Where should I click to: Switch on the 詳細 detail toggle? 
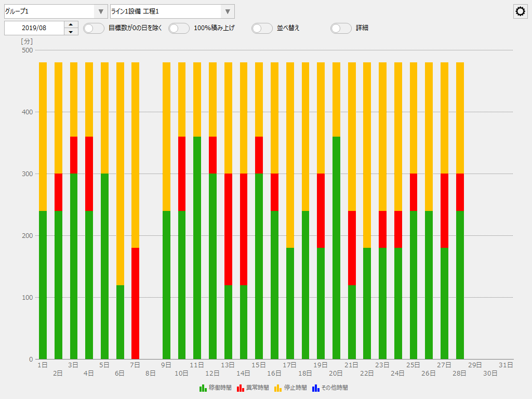pos(341,28)
